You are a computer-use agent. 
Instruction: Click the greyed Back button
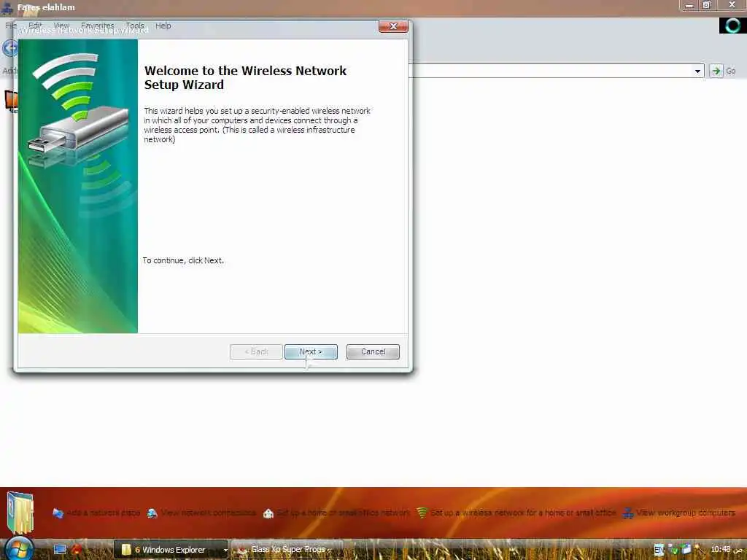click(x=256, y=351)
